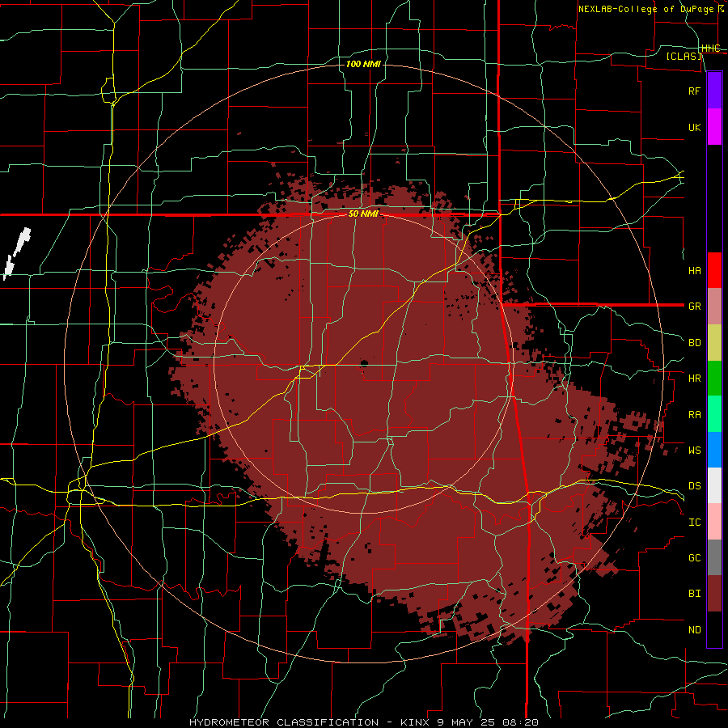Viewport: 728px width, 728px height.
Task: Click the IC legend label
Action: [x=694, y=523]
